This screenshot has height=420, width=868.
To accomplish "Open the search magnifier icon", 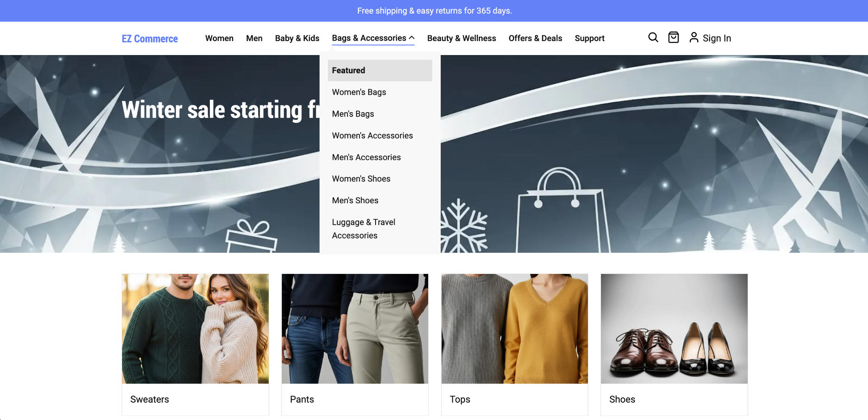I will click(x=653, y=38).
